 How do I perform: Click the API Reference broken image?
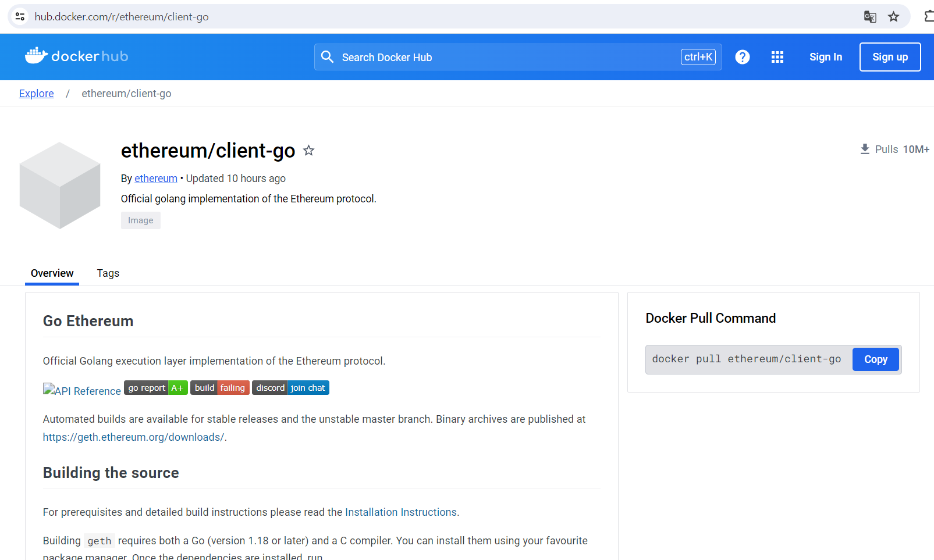point(82,390)
